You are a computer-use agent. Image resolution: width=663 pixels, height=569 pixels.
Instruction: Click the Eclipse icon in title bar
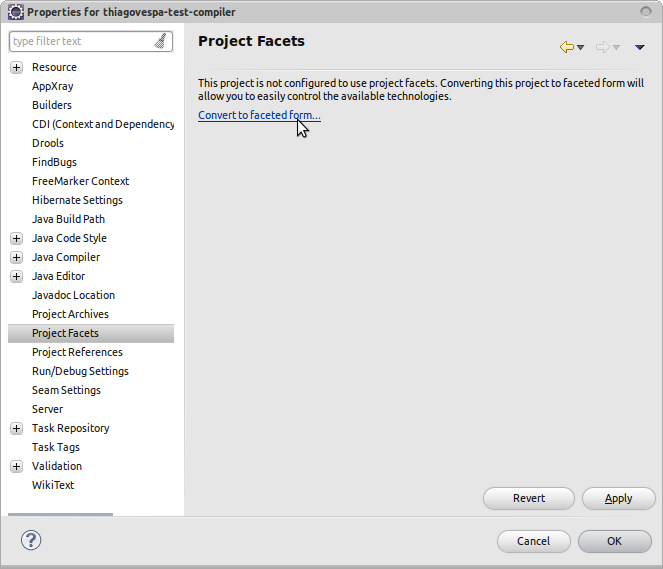tap(16, 12)
